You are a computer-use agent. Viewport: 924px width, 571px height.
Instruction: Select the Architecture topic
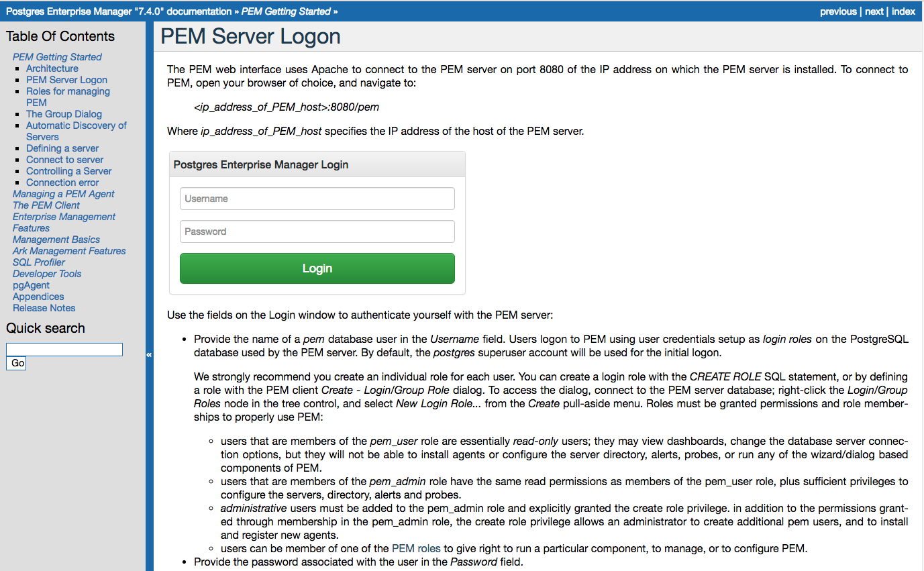click(52, 68)
